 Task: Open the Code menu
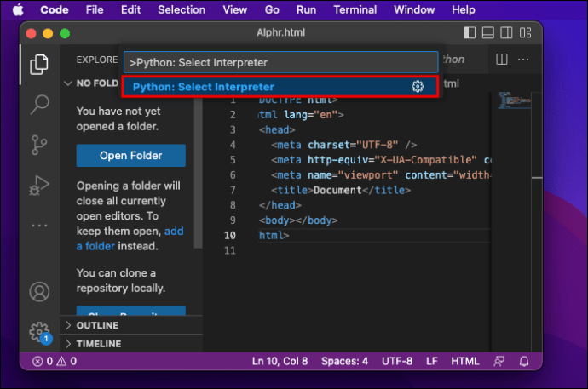point(55,9)
